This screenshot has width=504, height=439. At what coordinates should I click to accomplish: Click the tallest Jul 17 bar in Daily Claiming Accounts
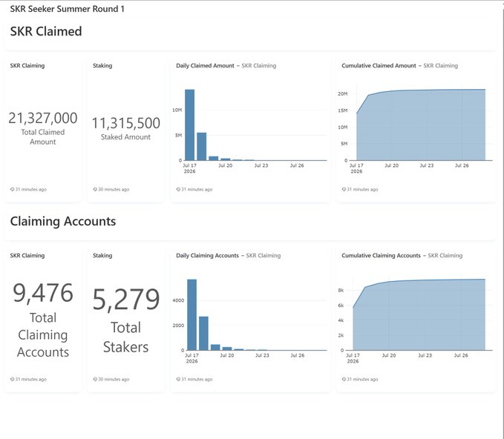pyautogui.click(x=192, y=314)
